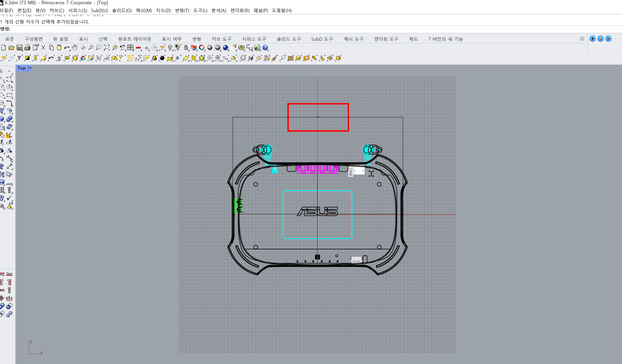Viewport: 622px width, 364px height.
Task: Choose the Box solid tool
Action: pyautogui.click(x=2, y=119)
